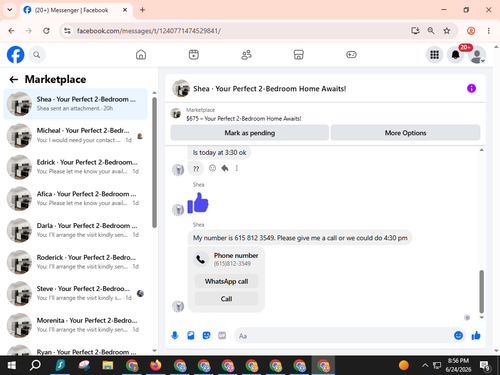Open conversation information purple icon
Viewport: 500px width, 375px height.
[471, 88]
